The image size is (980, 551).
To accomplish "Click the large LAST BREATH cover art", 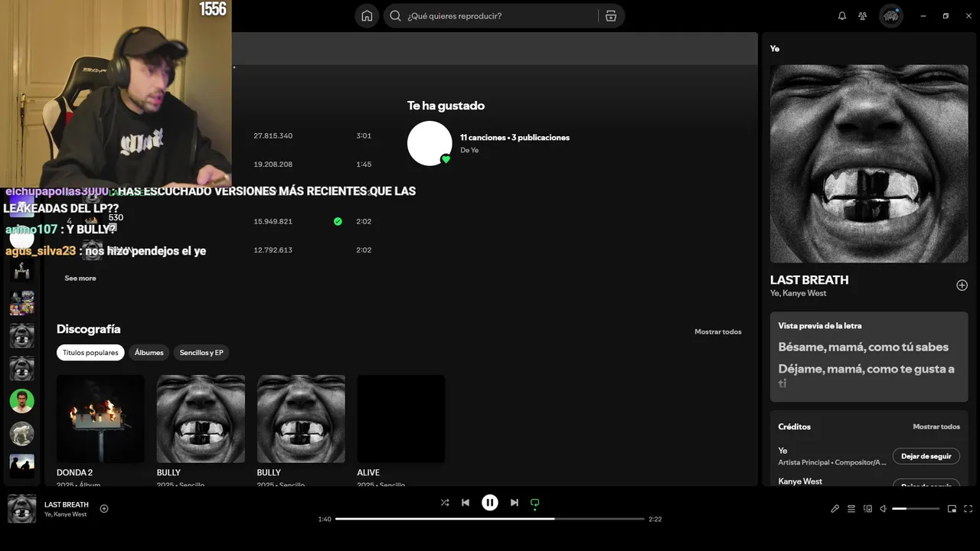I will pos(869,164).
